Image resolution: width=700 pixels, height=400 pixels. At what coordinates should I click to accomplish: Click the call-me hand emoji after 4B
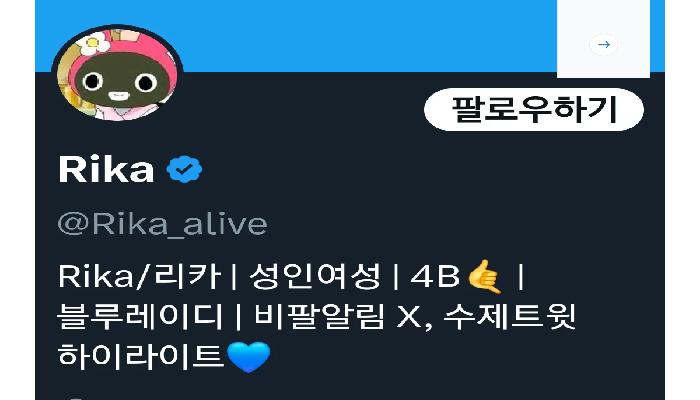[484, 277]
